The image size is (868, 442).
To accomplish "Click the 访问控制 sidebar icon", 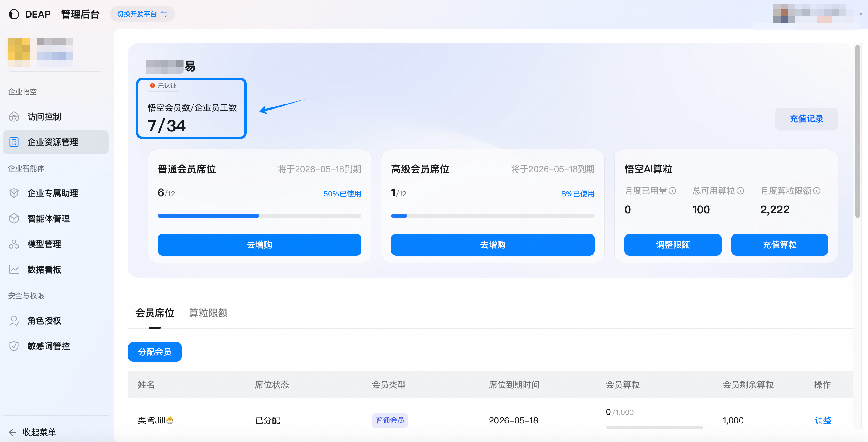I will tap(14, 117).
